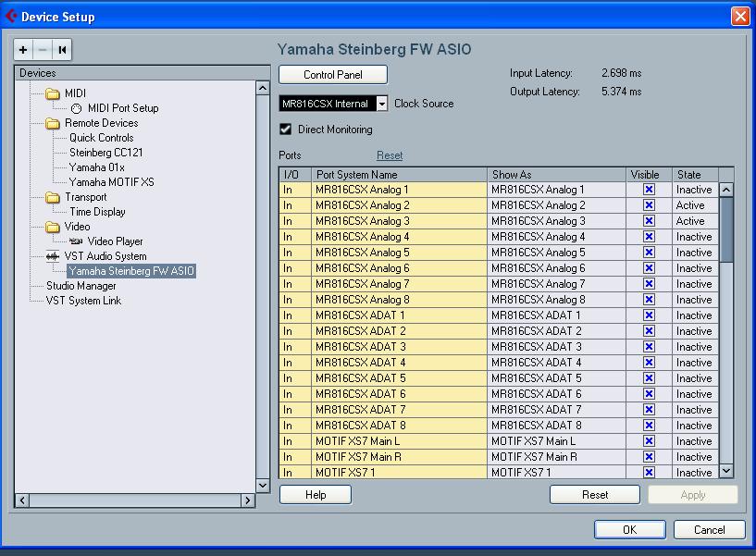Toggle Visible for MR816CSX Analog 5
The height and width of the screenshot is (556, 756).
tap(649, 253)
